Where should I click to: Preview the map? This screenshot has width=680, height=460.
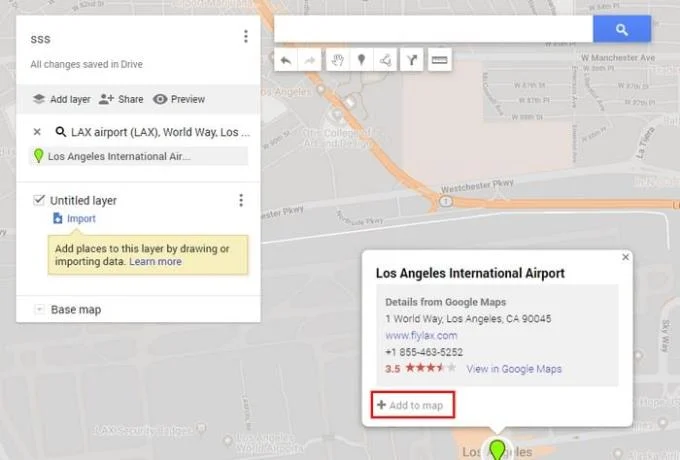point(179,99)
